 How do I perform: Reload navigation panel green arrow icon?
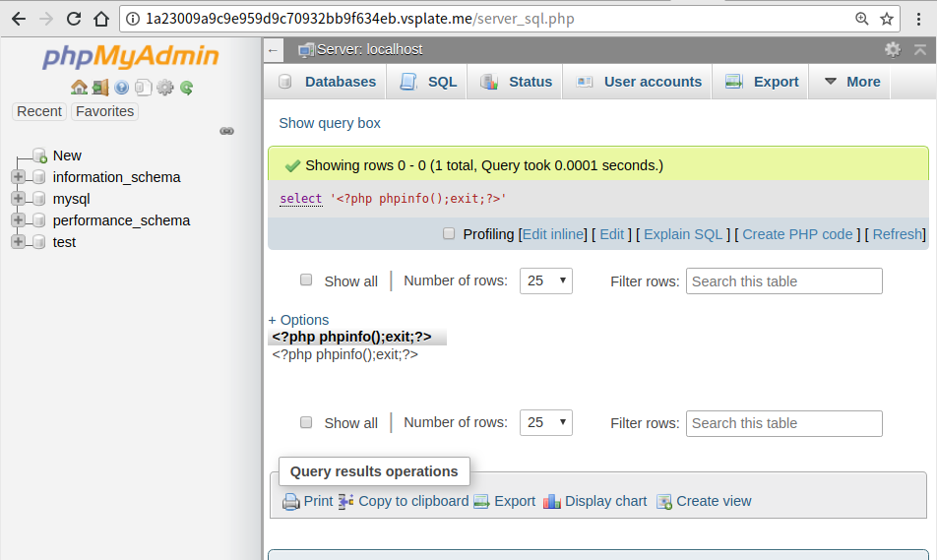[x=186, y=88]
